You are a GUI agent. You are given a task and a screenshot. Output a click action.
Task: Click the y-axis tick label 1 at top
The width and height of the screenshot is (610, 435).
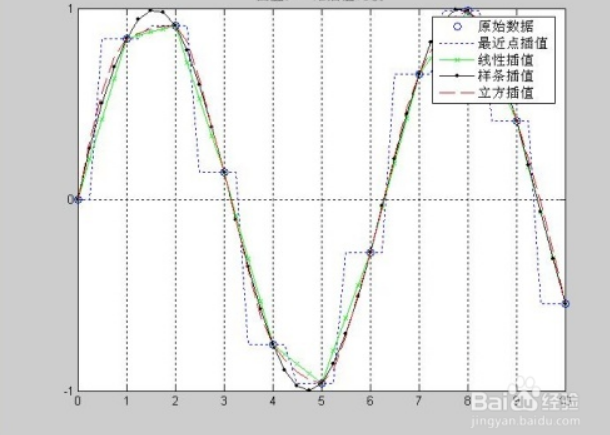click(x=70, y=9)
